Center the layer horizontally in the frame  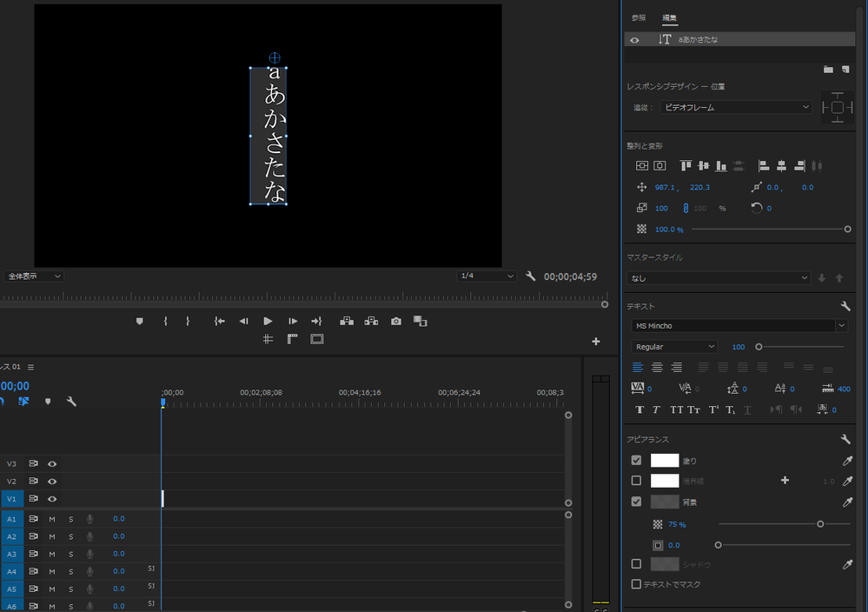click(x=659, y=165)
